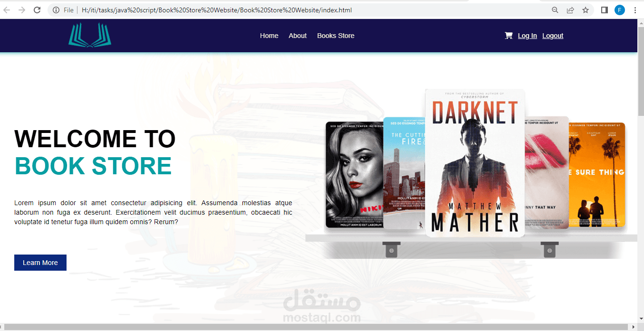
Task: Open the Books Store nav item
Action: click(336, 36)
